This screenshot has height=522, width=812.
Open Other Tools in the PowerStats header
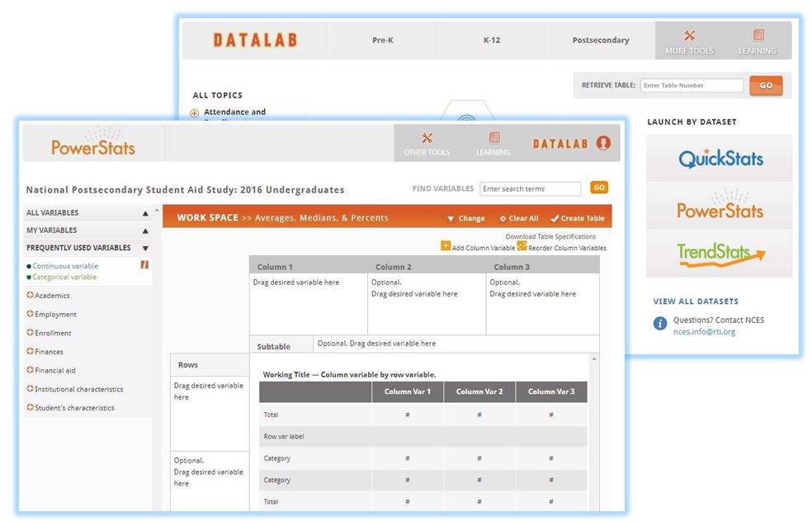pos(427,143)
